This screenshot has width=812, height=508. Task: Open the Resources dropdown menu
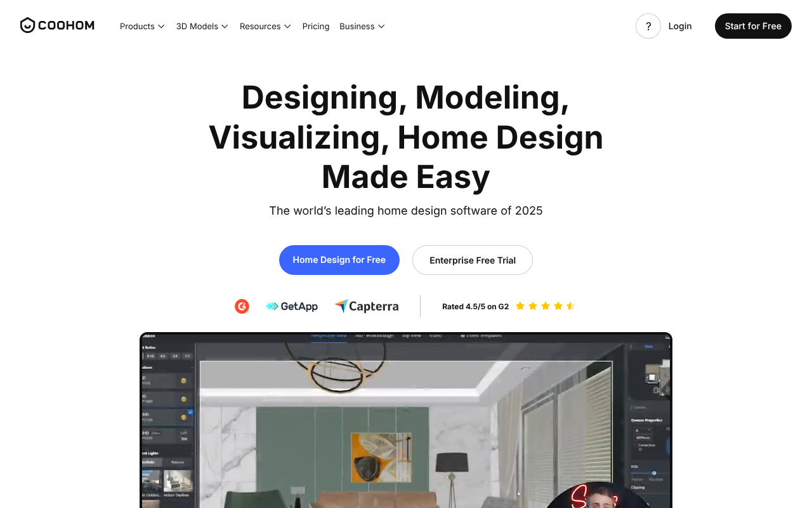(x=265, y=26)
